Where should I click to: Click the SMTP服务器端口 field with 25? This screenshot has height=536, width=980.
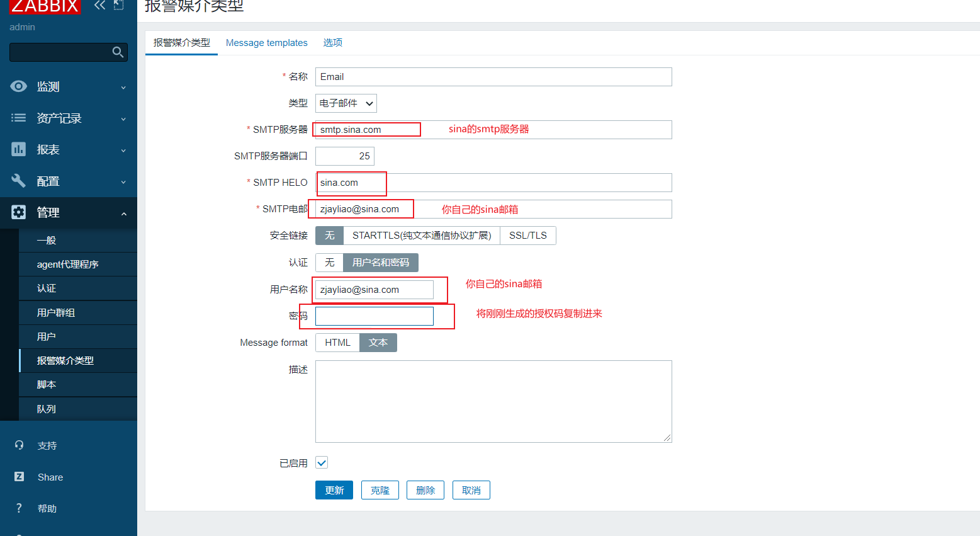(345, 156)
